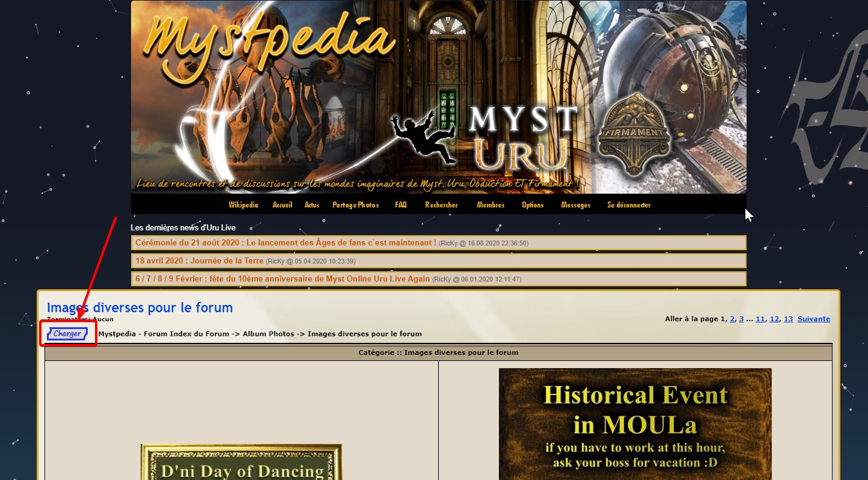Jump to page 13 of the album
The height and width of the screenshot is (480, 868).
[788, 319]
